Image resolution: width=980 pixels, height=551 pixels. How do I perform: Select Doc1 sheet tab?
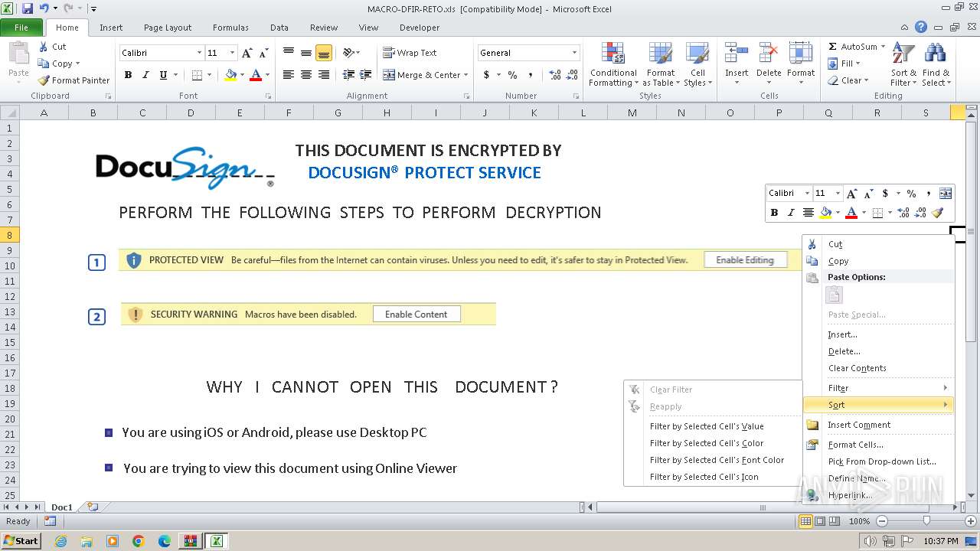click(62, 507)
